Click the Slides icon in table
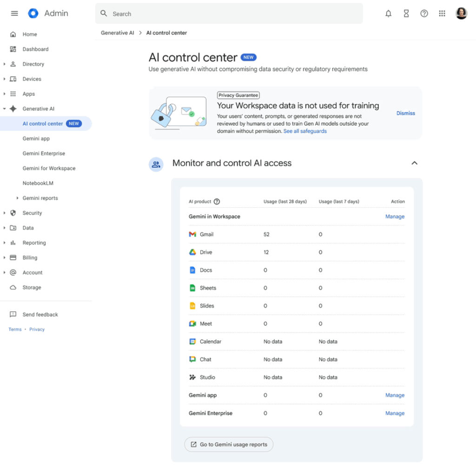 click(x=192, y=306)
